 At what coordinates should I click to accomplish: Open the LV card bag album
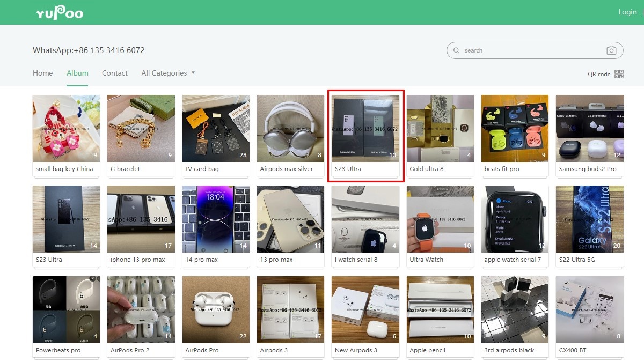(x=216, y=129)
